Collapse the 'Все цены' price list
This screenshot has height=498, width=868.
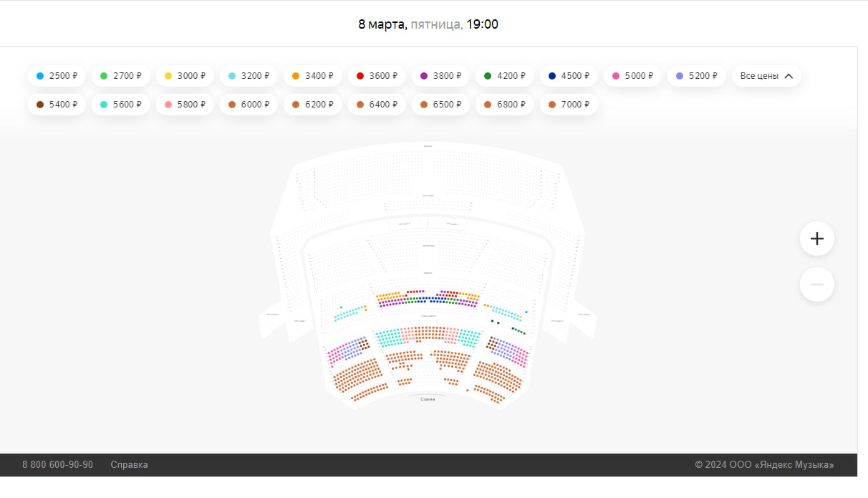click(x=766, y=76)
